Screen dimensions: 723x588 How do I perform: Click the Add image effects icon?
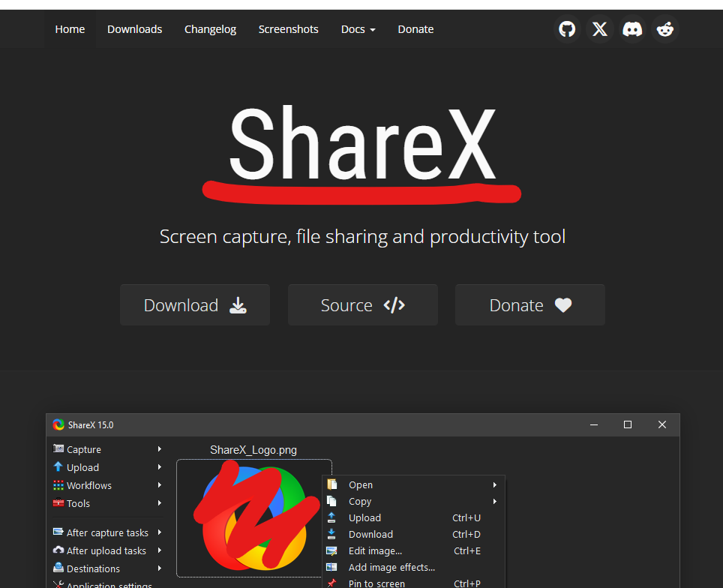[331, 567]
